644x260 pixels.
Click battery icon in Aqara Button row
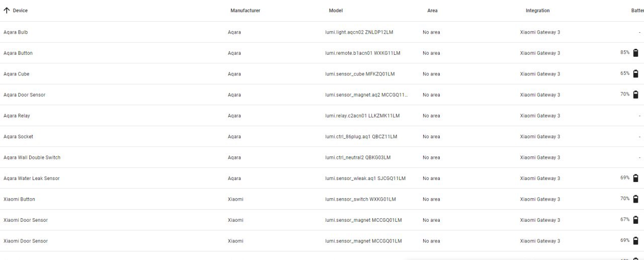click(x=635, y=53)
